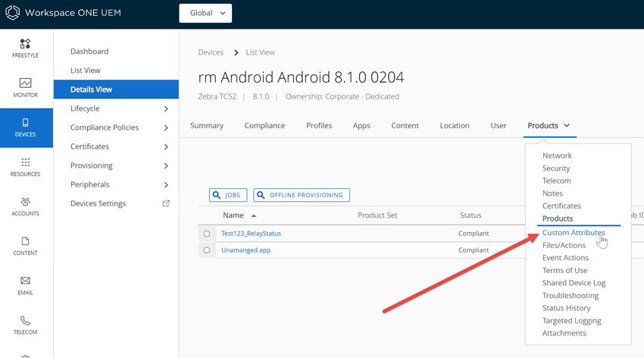644x358 pixels.
Task: Click Compliant status of Unamanged app row
Action: [x=474, y=250]
